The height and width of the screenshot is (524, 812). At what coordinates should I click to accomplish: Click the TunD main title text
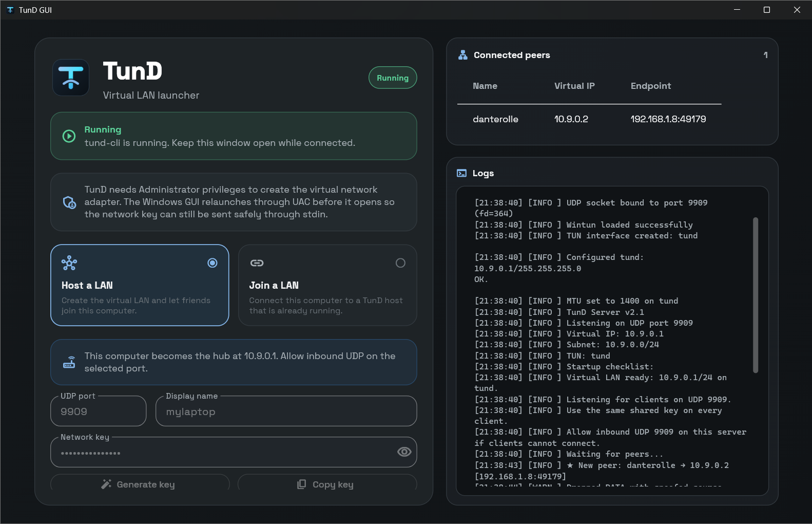(132, 71)
